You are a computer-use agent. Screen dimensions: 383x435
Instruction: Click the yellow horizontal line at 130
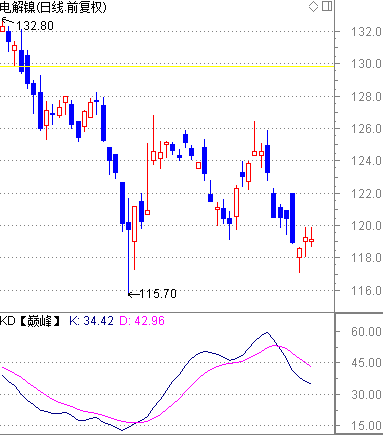pyautogui.click(x=167, y=66)
